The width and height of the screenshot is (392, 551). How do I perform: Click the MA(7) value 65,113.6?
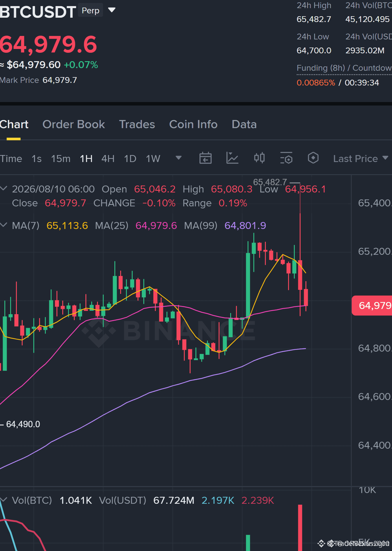(67, 226)
